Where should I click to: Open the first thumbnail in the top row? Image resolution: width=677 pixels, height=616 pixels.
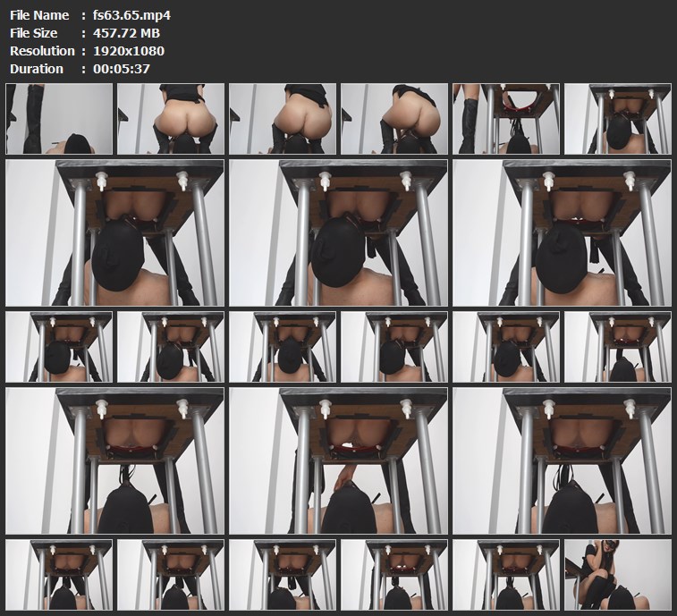tap(59, 119)
